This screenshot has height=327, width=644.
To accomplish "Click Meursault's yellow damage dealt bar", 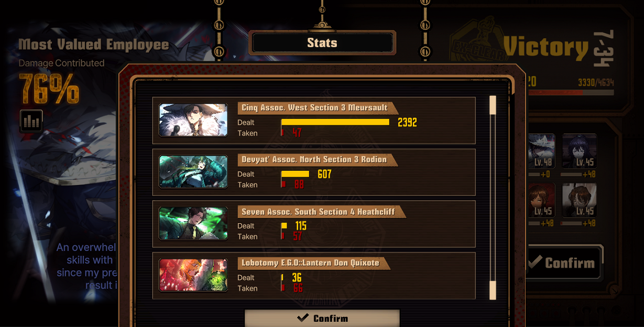I will (x=335, y=122).
